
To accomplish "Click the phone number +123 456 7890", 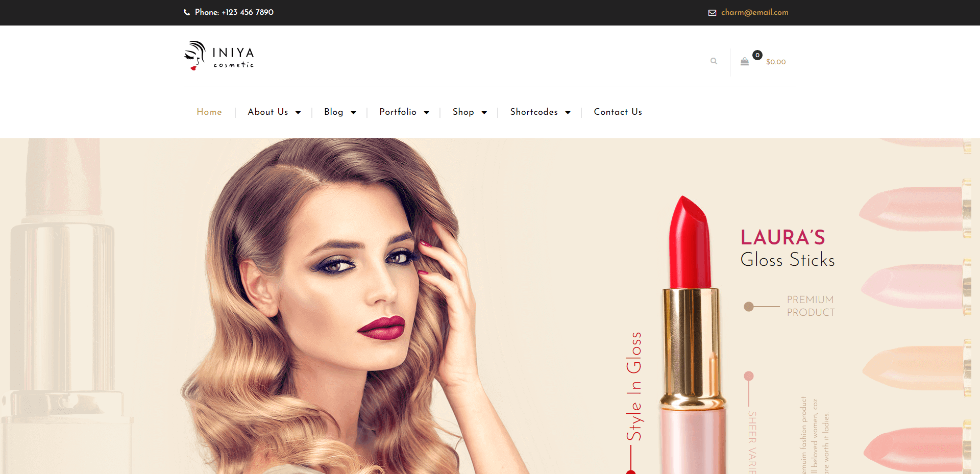I will click(248, 12).
